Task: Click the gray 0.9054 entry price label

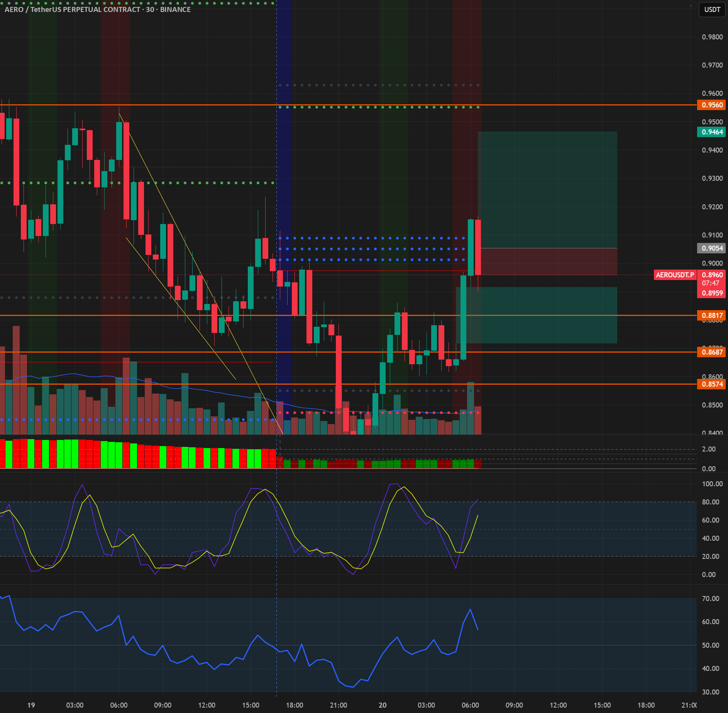Action: (711, 248)
